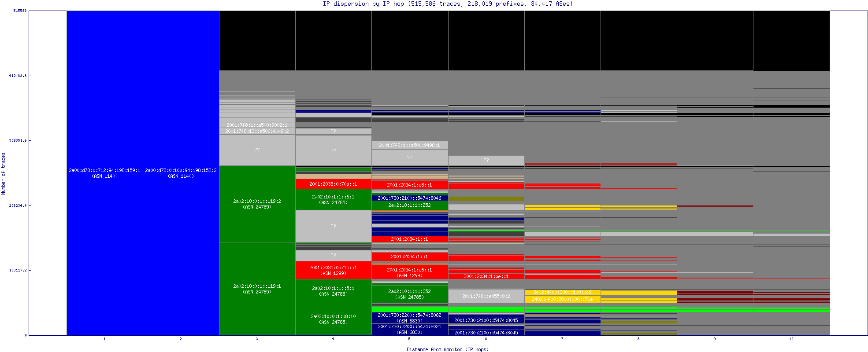Viewport: 868px width, 352px height.
Task: Click the yellow block 2402:4f00:2000:100::c9
Action: (x=563, y=292)
